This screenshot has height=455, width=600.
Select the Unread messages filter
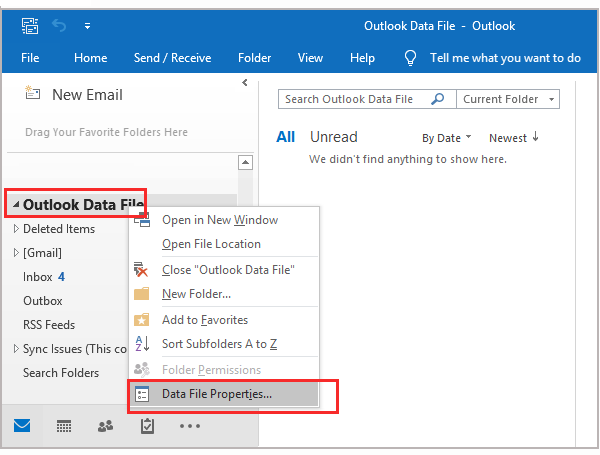pyautogui.click(x=334, y=137)
